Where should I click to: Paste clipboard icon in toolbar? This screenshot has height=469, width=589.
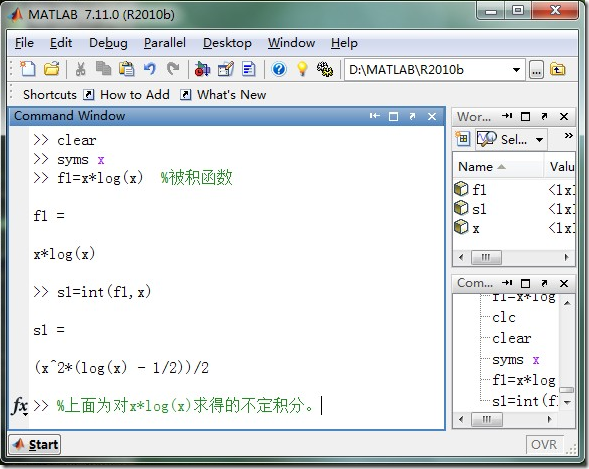(x=127, y=69)
